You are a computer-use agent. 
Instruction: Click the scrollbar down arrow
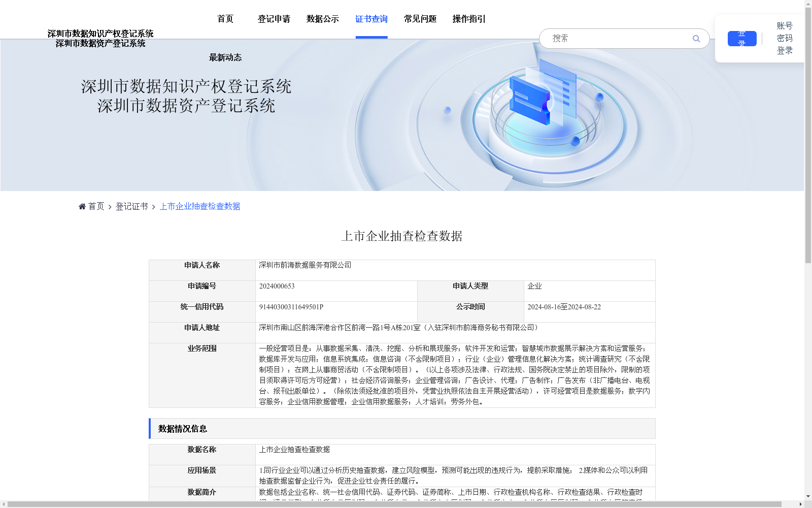pos(808,496)
